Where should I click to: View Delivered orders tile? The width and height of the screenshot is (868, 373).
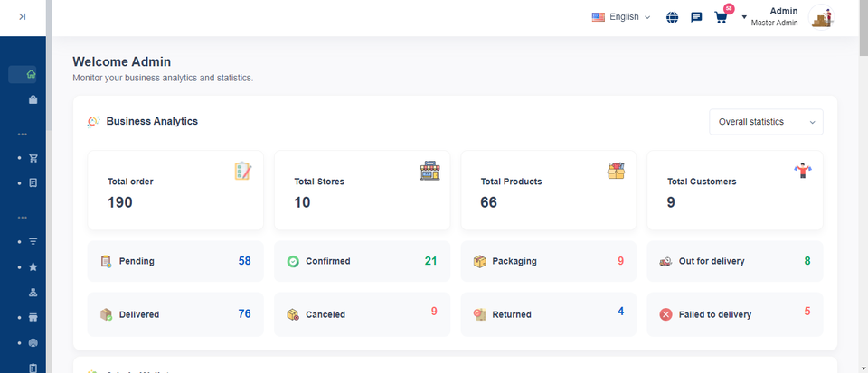tap(175, 314)
